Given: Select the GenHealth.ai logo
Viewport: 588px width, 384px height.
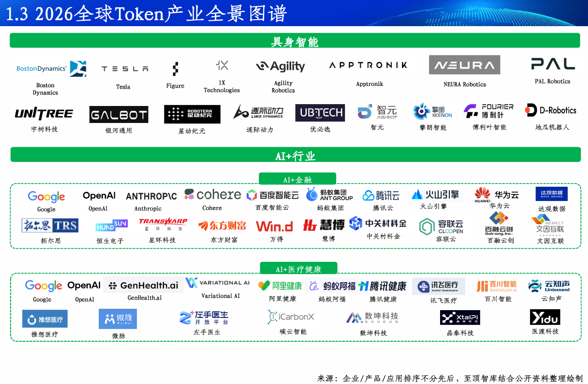Looking at the screenshot, I should [x=143, y=285].
